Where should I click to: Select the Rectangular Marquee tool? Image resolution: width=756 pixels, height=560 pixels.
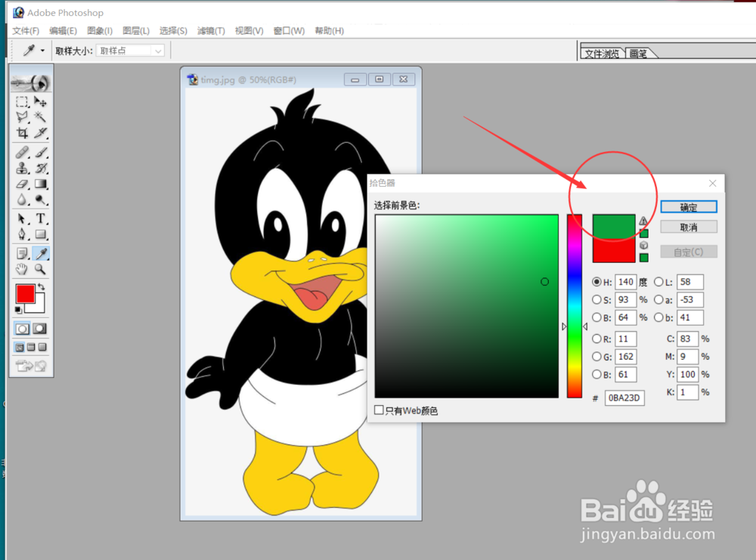tap(22, 102)
